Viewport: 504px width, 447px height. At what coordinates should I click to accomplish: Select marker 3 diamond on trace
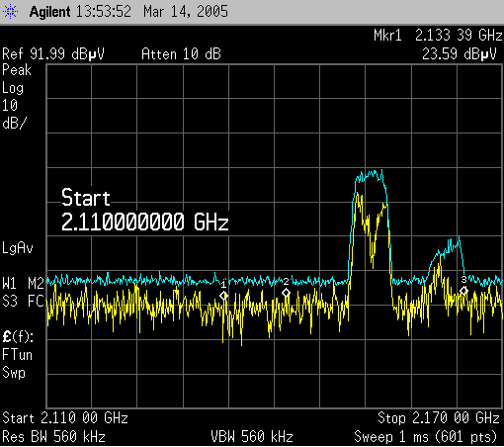click(463, 291)
